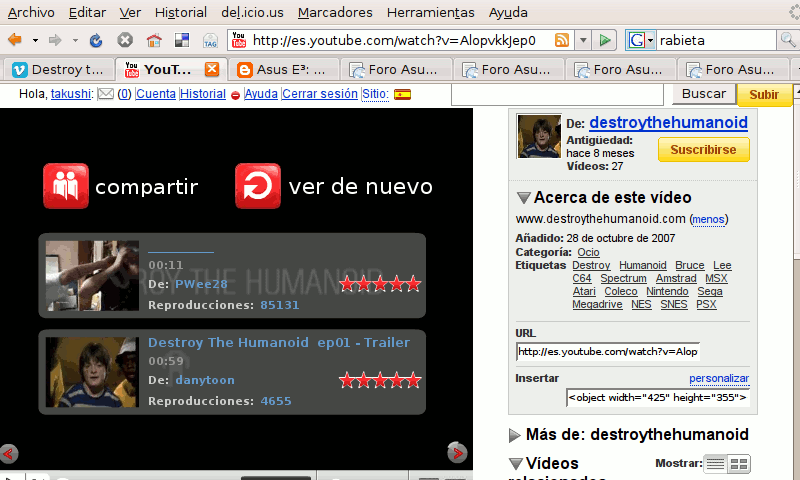Open the Ayuda menu
This screenshot has width=800, height=480.
tap(508, 12)
